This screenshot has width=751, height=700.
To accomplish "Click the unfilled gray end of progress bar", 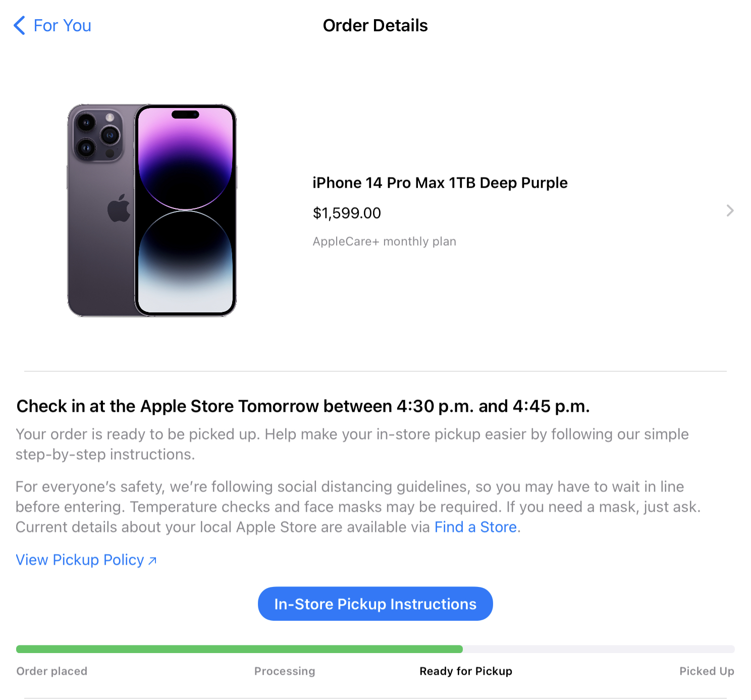I will click(599, 649).
